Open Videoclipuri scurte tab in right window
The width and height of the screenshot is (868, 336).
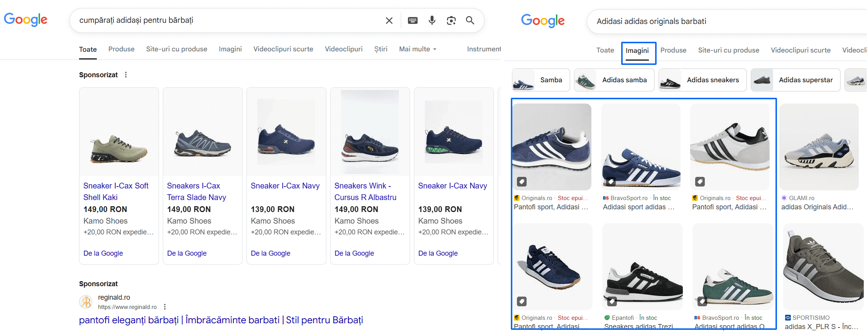point(800,50)
